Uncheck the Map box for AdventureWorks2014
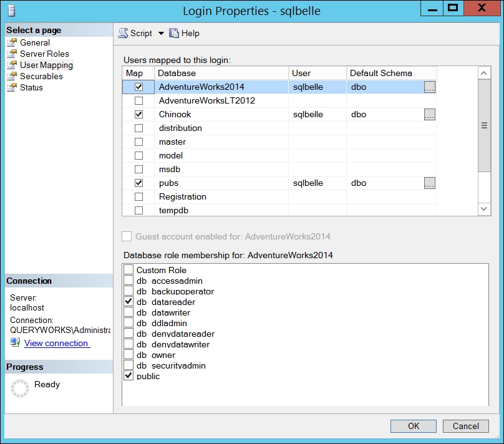 pyautogui.click(x=138, y=87)
